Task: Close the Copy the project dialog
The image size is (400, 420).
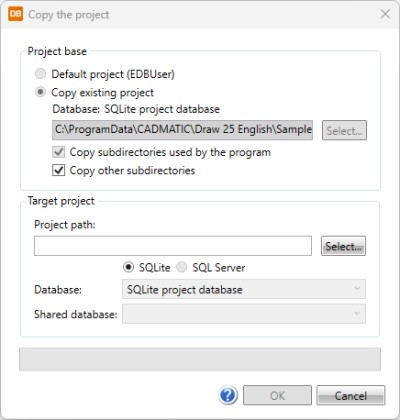Action: [385, 14]
